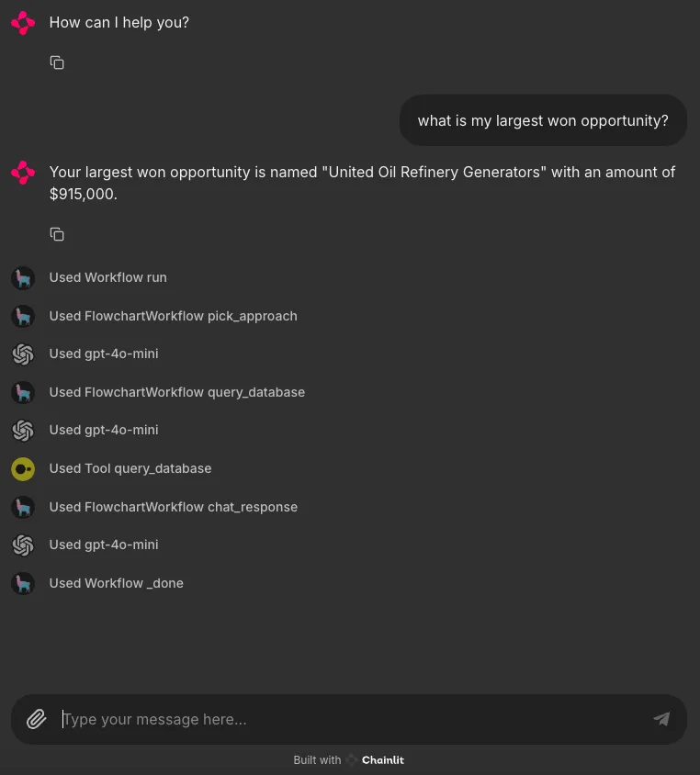The image size is (700, 775).
Task: Click the user message bubble about won opportunity
Action: (x=543, y=120)
